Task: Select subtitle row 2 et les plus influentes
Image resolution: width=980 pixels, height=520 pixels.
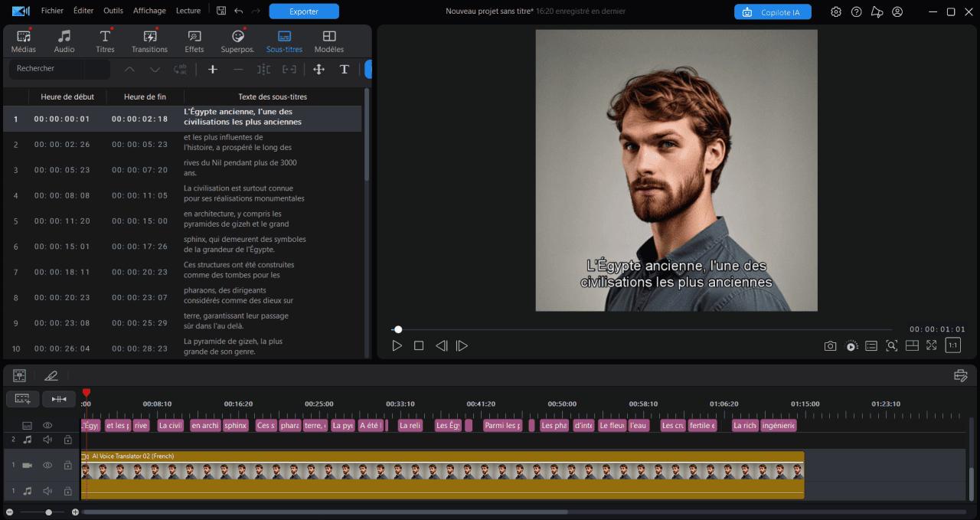Action: [182, 144]
